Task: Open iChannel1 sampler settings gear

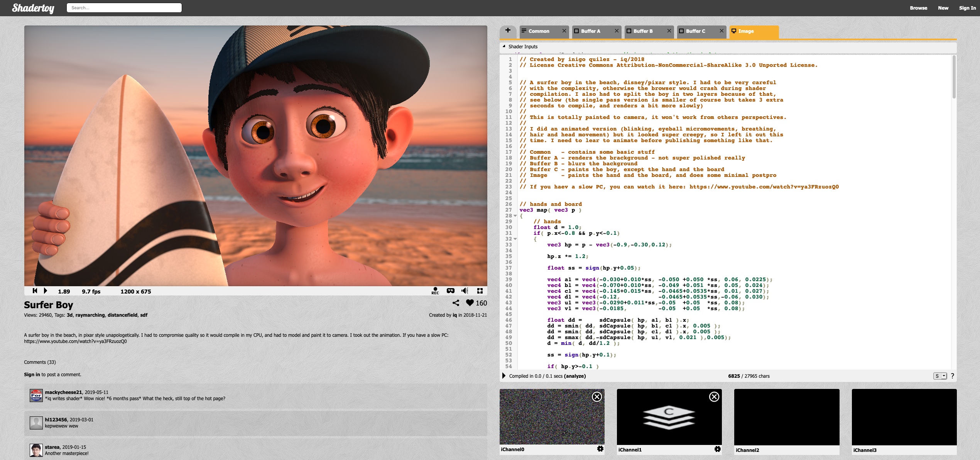Action: [x=718, y=449]
